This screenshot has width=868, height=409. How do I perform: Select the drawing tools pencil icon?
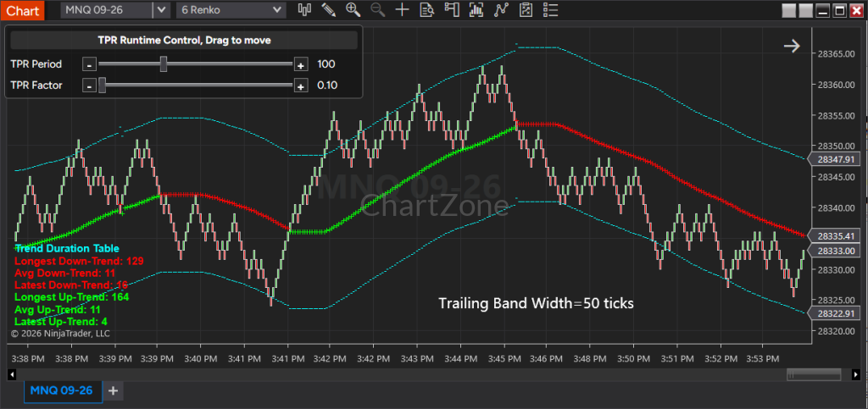pos(329,9)
